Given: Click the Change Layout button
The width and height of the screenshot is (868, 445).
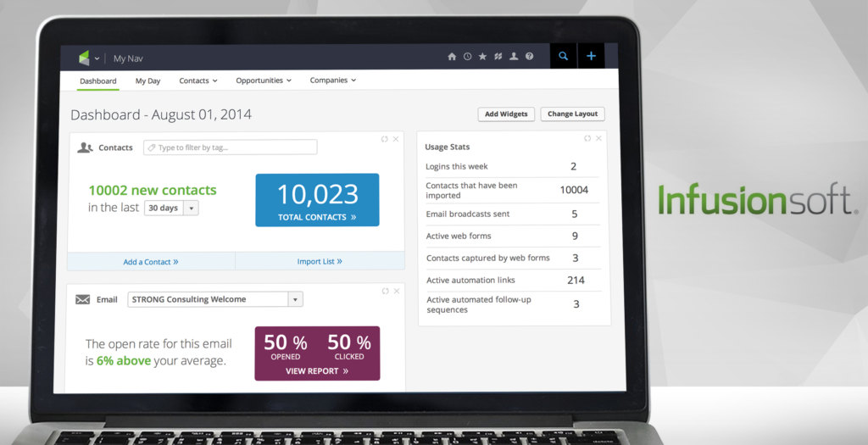Looking at the screenshot, I should (x=572, y=114).
